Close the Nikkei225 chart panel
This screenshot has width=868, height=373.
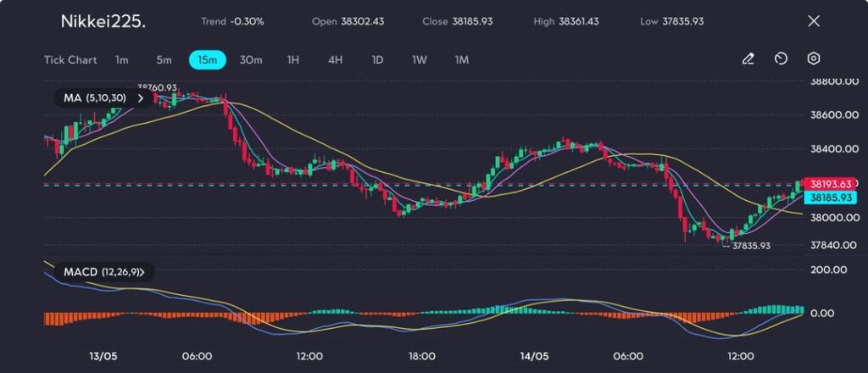pyautogui.click(x=814, y=21)
